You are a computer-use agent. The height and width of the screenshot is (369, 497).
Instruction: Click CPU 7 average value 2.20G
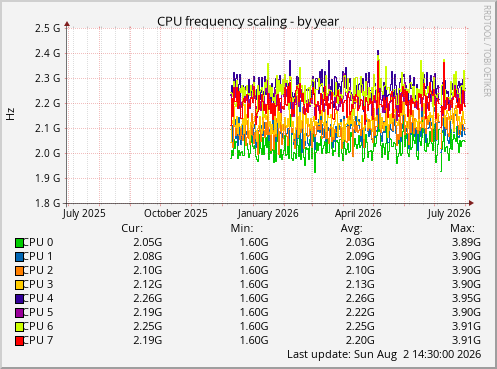tap(360, 340)
